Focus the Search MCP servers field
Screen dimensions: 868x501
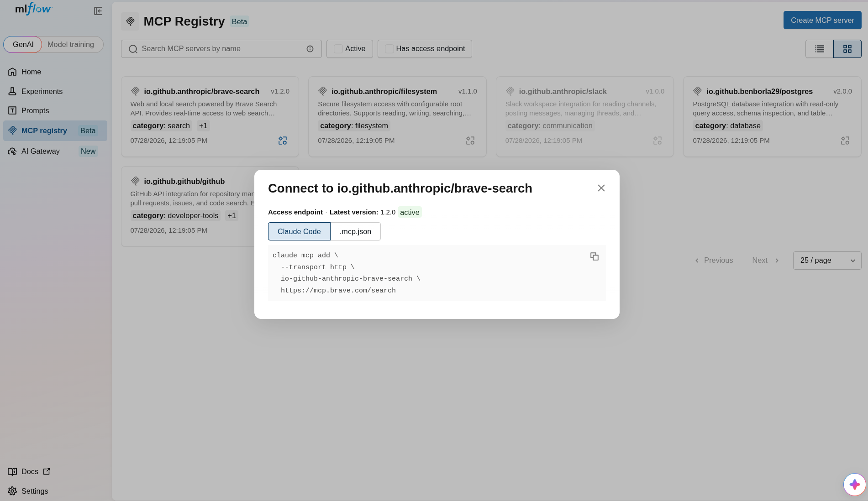point(221,49)
